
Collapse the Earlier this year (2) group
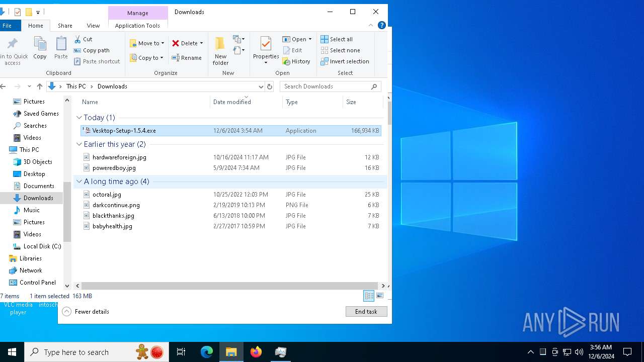point(79,144)
